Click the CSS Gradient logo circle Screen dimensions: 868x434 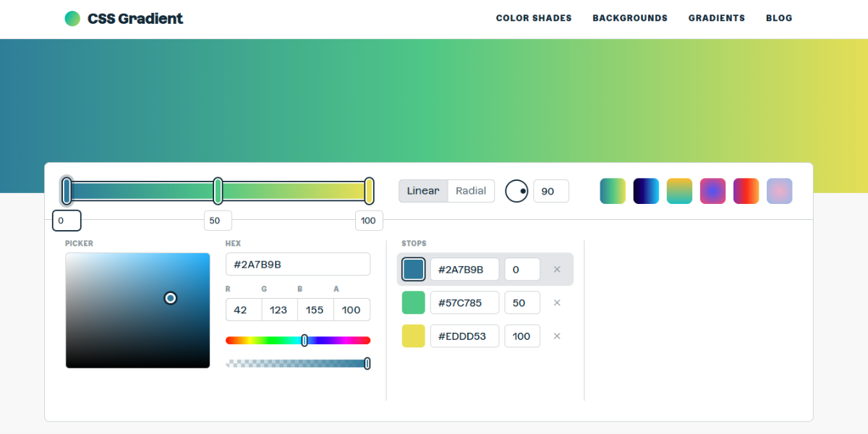(x=72, y=18)
